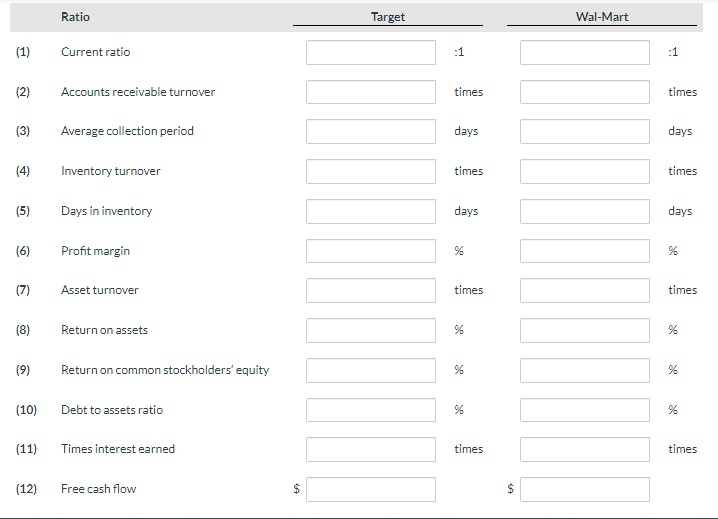Click Target's Profit margin input box
Image resolution: width=718 pixels, height=519 pixels.
pyautogui.click(x=371, y=251)
